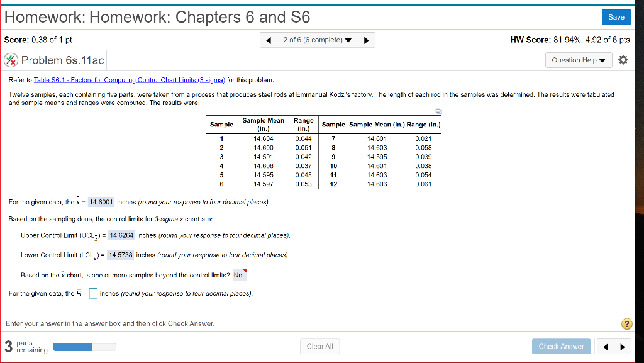Click the HW Score text

(570, 40)
